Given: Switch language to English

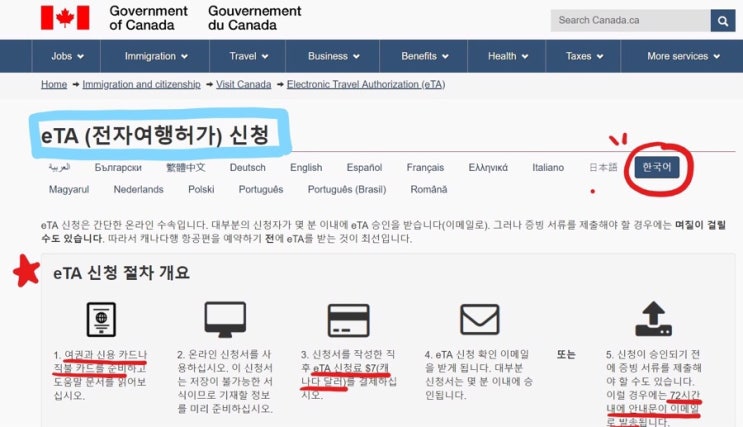Looking at the screenshot, I should (x=306, y=167).
